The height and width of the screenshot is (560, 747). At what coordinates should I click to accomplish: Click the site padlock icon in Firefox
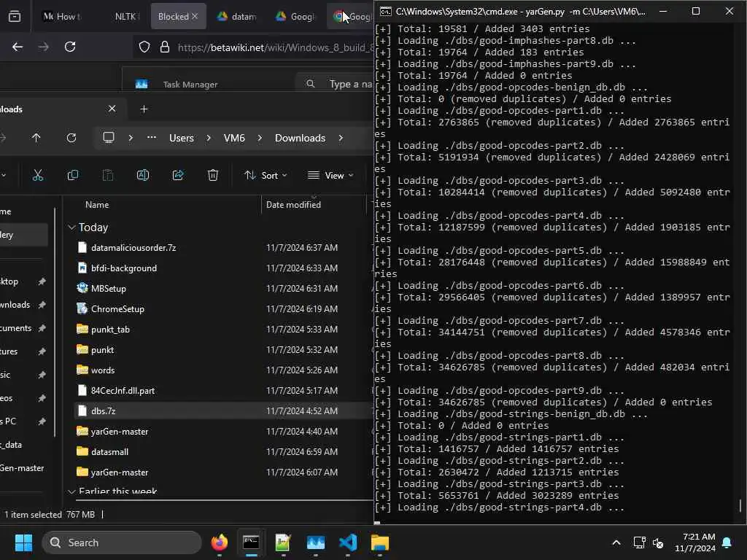coord(165,47)
